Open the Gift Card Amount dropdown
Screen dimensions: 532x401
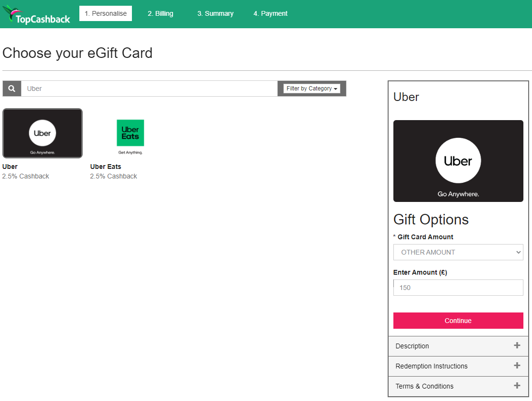click(x=458, y=252)
